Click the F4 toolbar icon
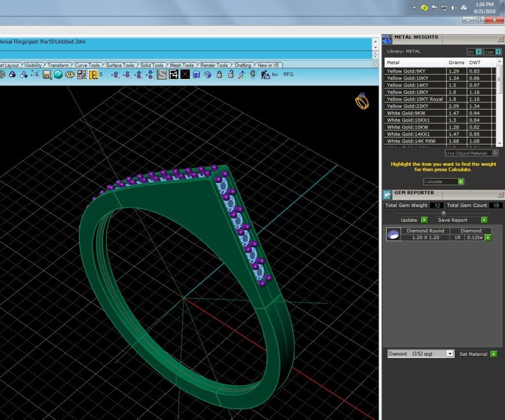The width and height of the screenshot is (505, 420). [174, 75]
